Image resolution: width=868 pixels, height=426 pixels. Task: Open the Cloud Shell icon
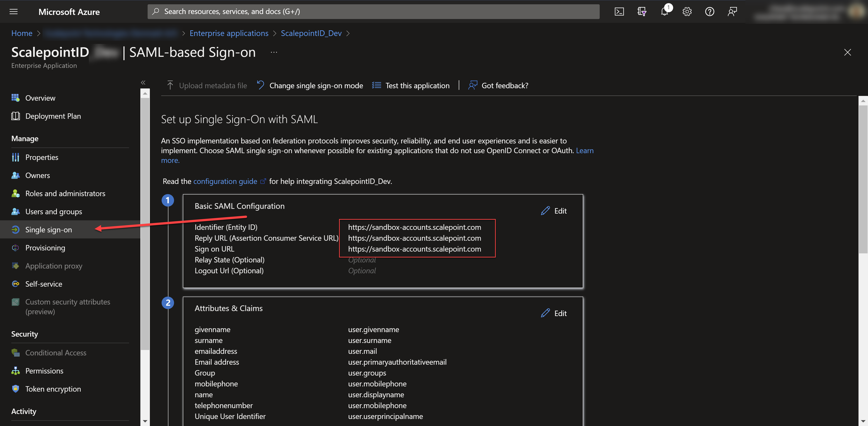coord(619,12)
